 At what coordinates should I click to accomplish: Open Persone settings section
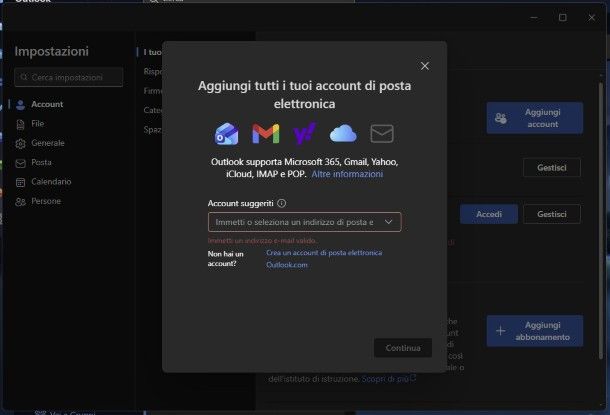(46, 201)
